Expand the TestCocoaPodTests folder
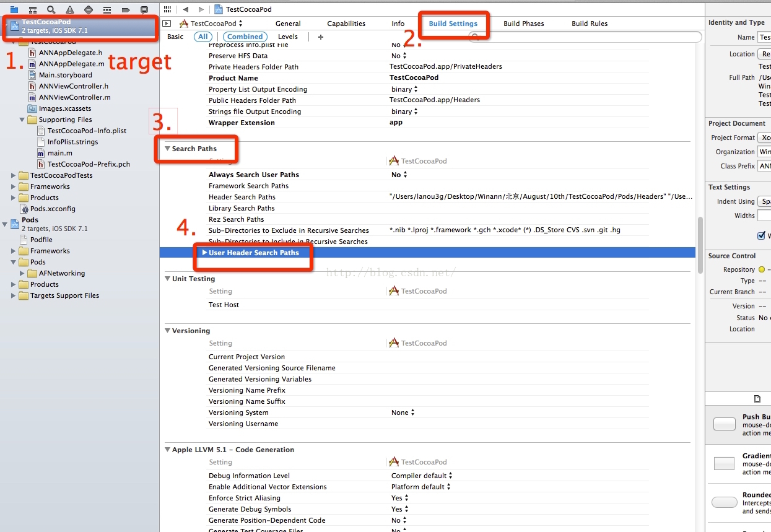 (x=14, y=175)
